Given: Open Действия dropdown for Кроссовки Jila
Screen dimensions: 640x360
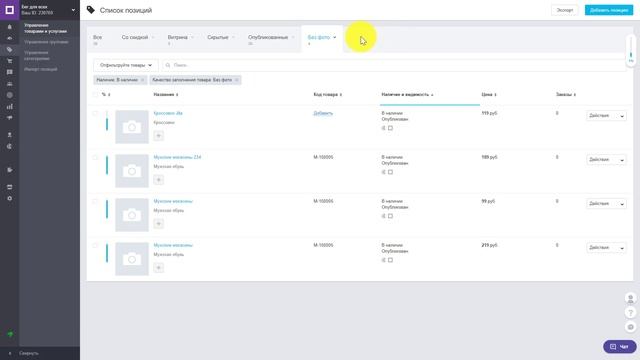Looking at the screenshot, I should tap(607, 116).
